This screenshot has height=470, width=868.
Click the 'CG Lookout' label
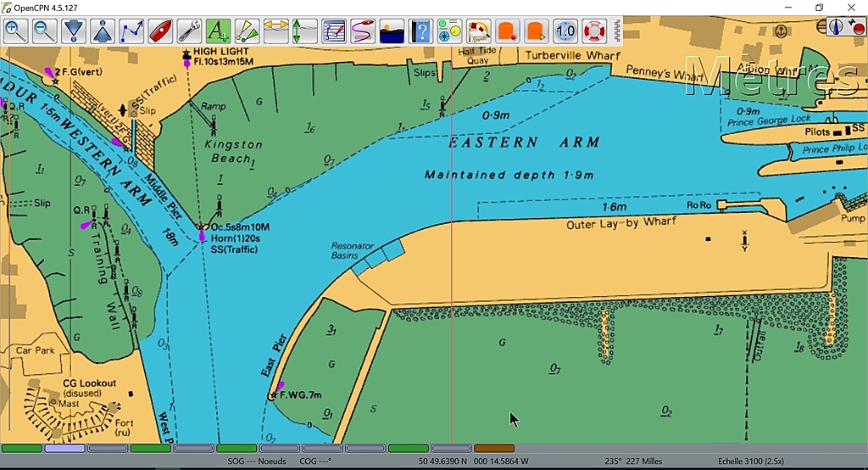coord(89,383)
